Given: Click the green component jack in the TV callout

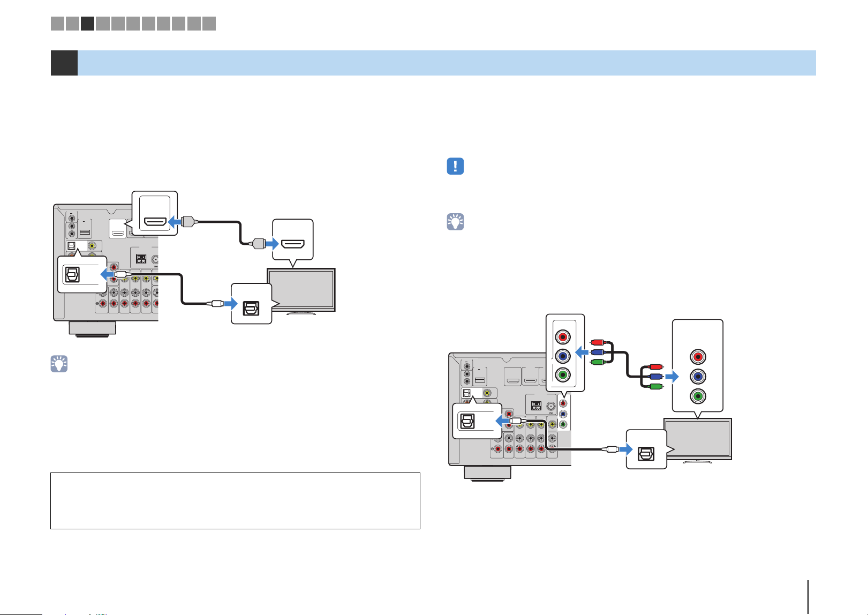Looking at the screenshot, I should (x=697, y=396).
